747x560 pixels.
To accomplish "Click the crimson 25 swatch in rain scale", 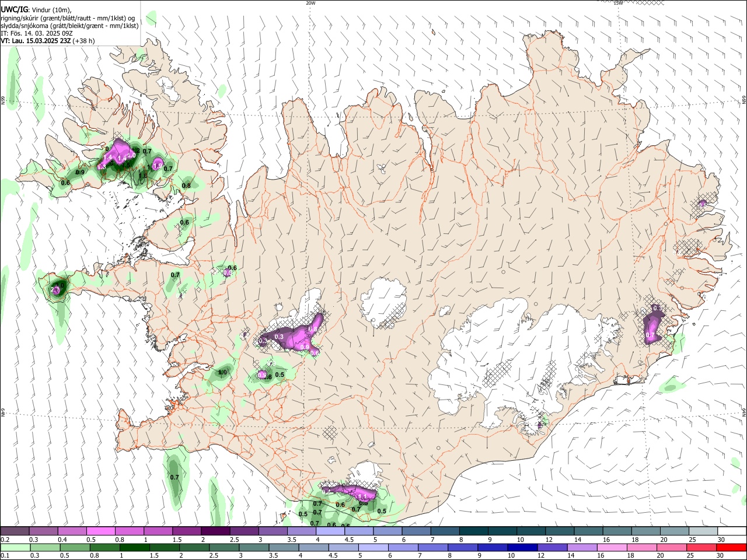I will [701, 547].
